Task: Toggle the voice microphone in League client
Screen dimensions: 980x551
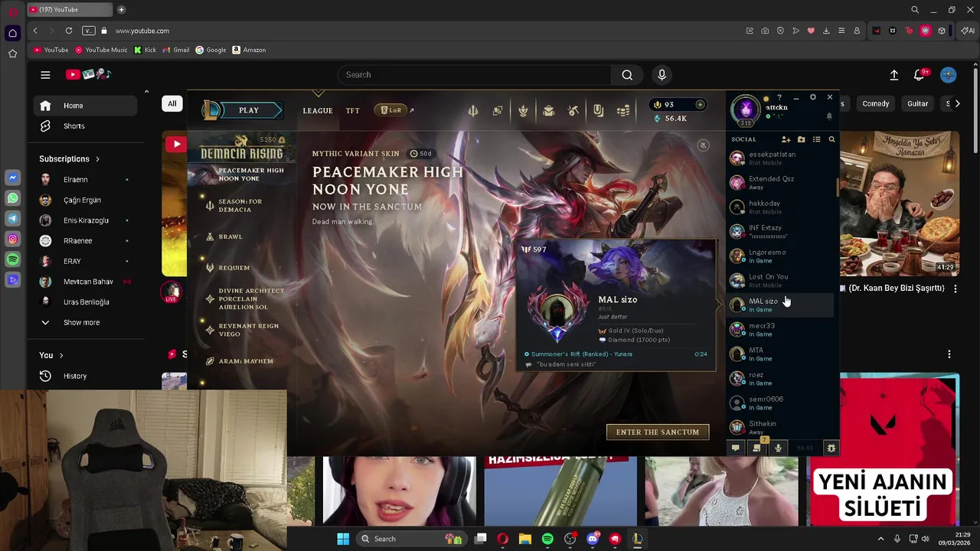Action: (x=778, y=448)
